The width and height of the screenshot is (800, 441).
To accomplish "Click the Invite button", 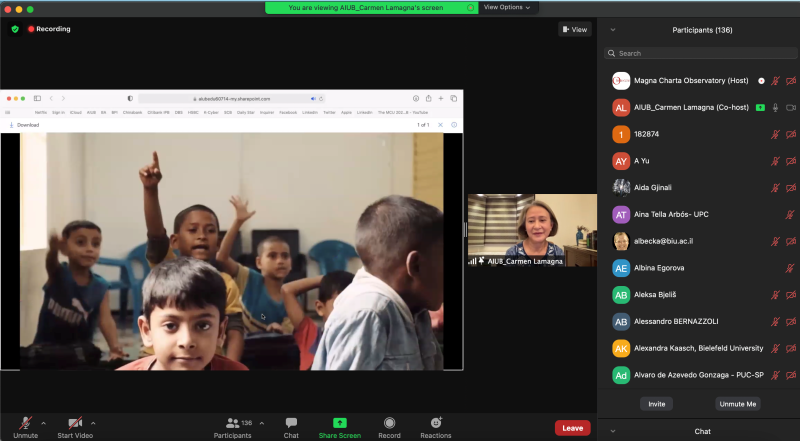I will tap(656, 404).
